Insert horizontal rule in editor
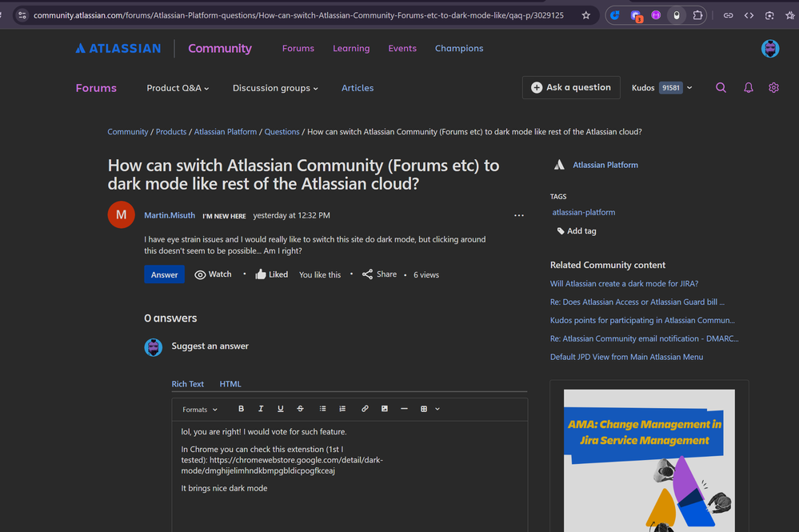 point(404,409)
